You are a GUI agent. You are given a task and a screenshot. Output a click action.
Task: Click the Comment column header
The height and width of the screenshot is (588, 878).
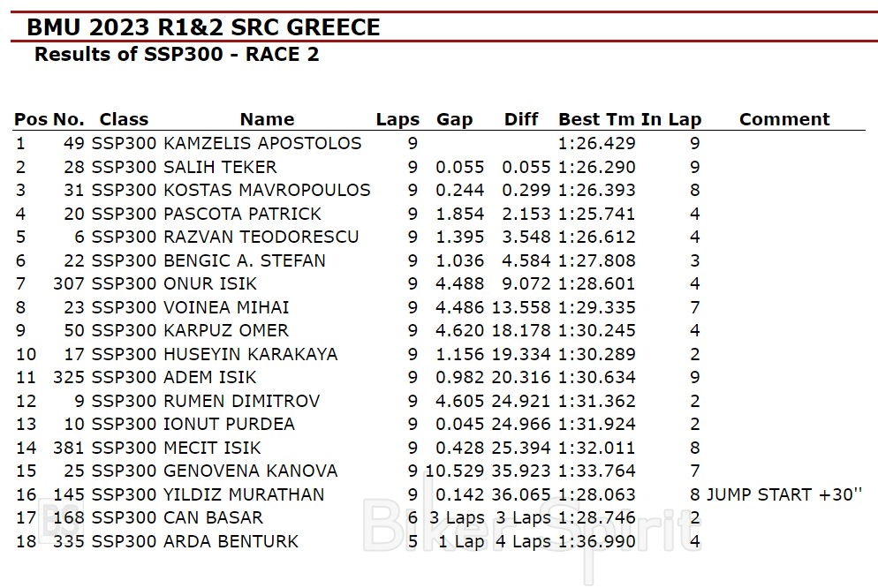pyautogui.click(x=784, y=120)
